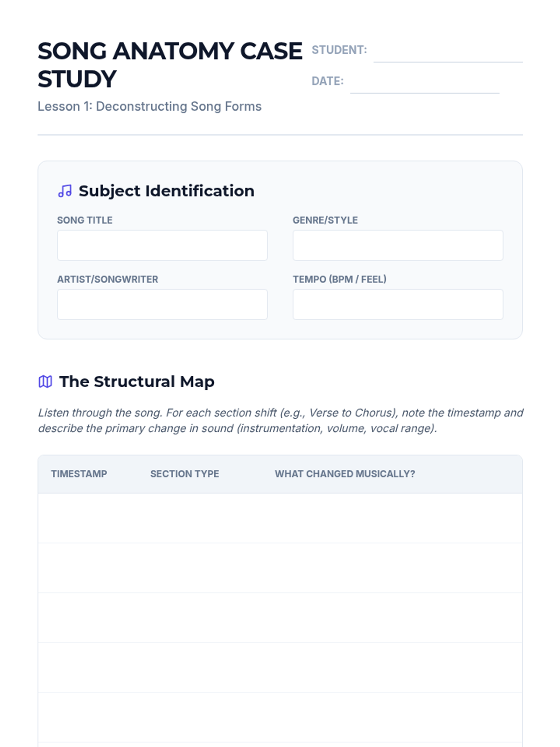Click the Timestamp column header

79,474
